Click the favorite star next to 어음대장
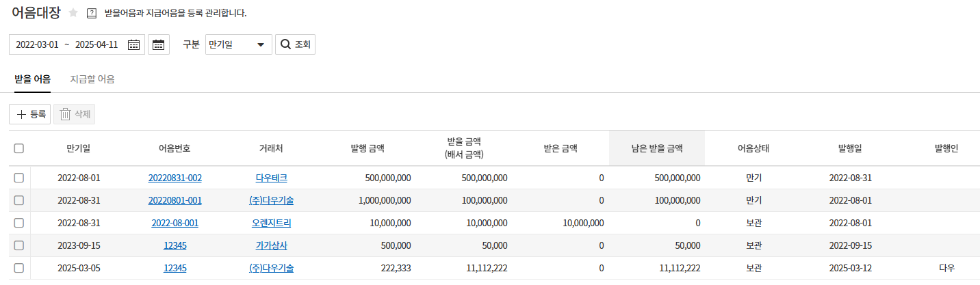Image resolution: width=980 pixels, height=285 pixels. coord(73,13)
